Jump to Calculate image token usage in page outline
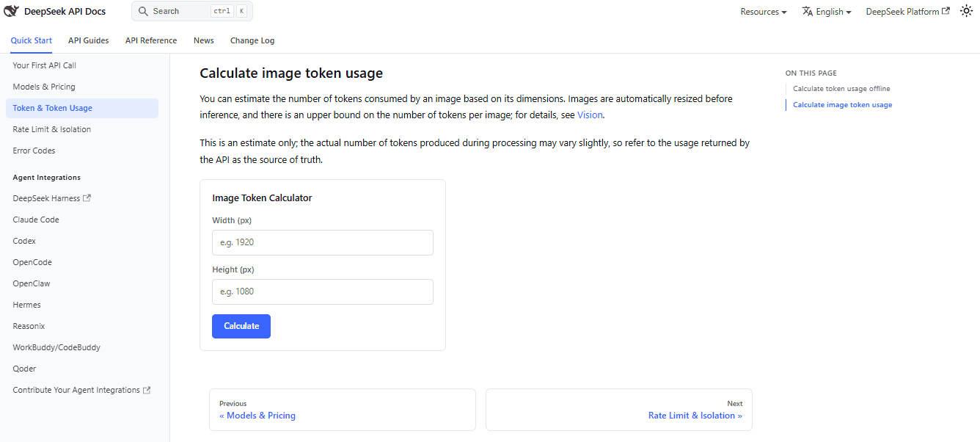This screenshot has width=980, height=442. (x=842, y=105)
